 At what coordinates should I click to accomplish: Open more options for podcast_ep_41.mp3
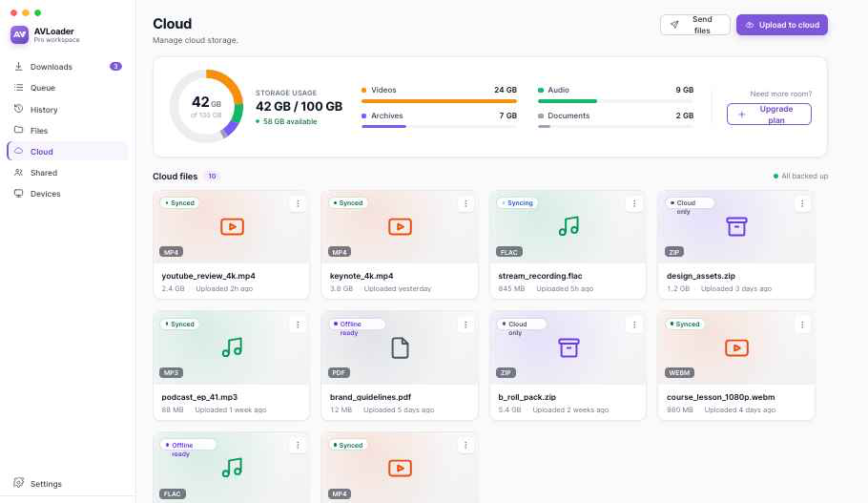(298, 325)
